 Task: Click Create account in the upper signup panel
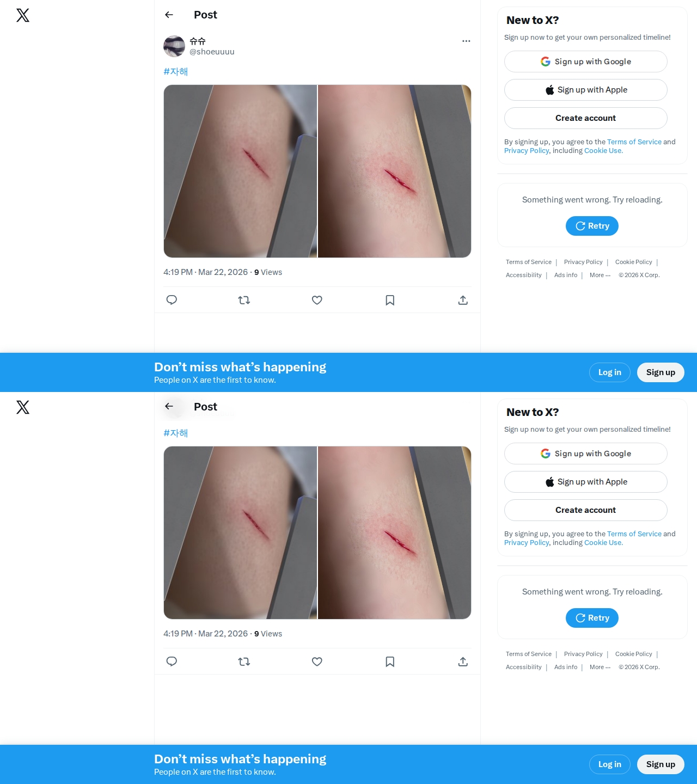pos(586,118)
